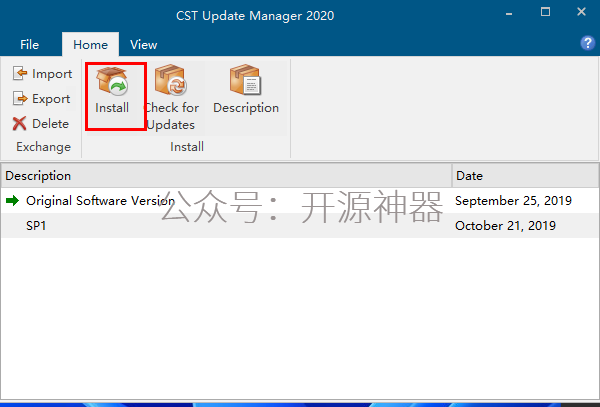This screenshot has height=407, width=600.
Task: Click the Import icon
Action: click(x=20, y=73)
